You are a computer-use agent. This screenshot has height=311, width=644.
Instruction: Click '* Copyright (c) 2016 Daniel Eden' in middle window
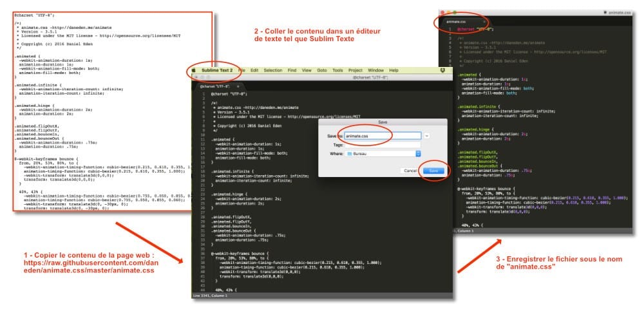point(247,126)
